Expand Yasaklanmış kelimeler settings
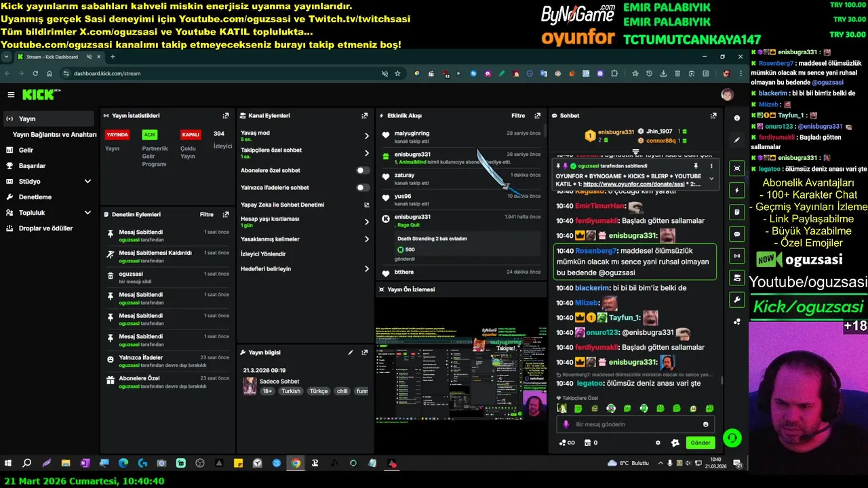 pos(367,239)
